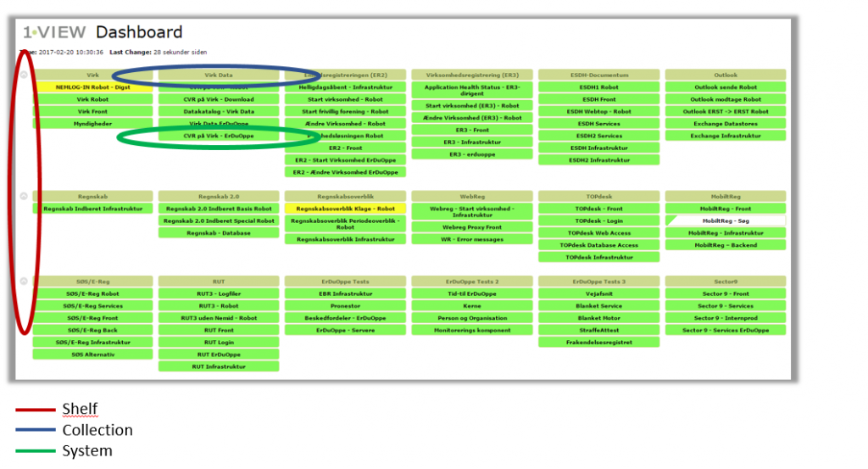Open ESDH Webtop - Robot tile
Screen dimensions: 868x469
(x=599, y=111)
